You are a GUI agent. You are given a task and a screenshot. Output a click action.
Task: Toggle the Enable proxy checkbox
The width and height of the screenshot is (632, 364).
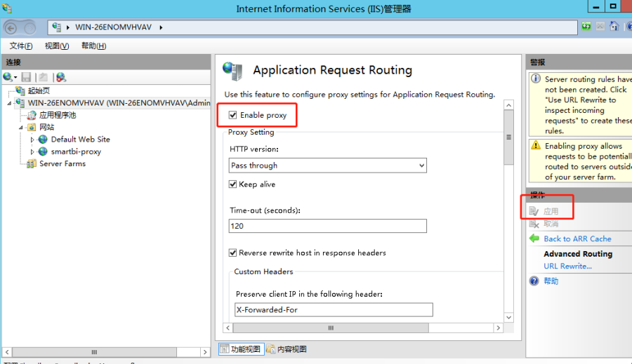pyautogui.click(x=233, y=115)
